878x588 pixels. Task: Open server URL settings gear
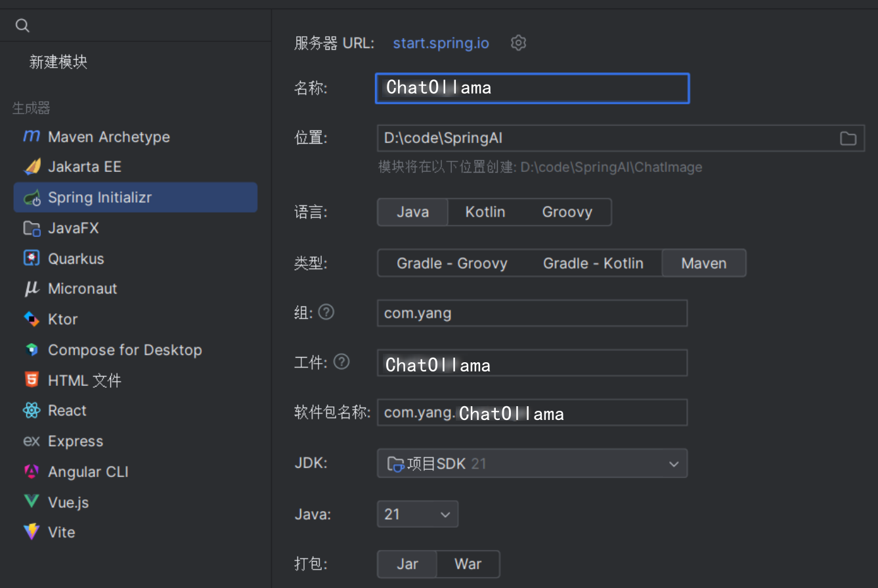coord(519,43)
